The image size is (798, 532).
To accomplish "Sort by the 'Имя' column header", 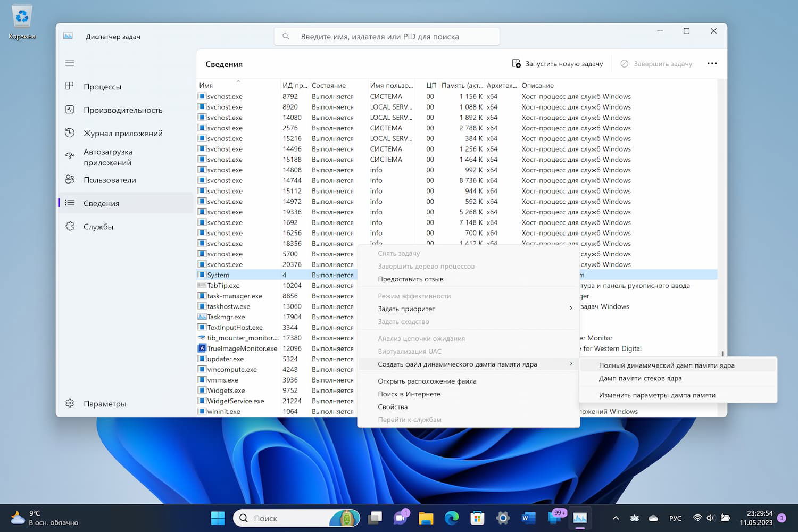I will point(206,85).
